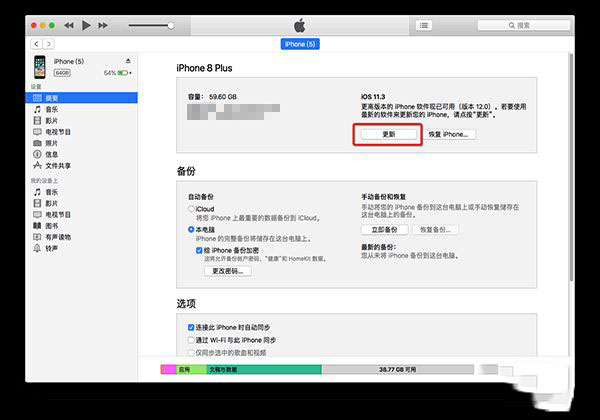The image size is (600, 420).
Task: Toggle 通过 Wi-Fi 与此 iPhone 同步 checkbox
Action: [x=191, y=340]
